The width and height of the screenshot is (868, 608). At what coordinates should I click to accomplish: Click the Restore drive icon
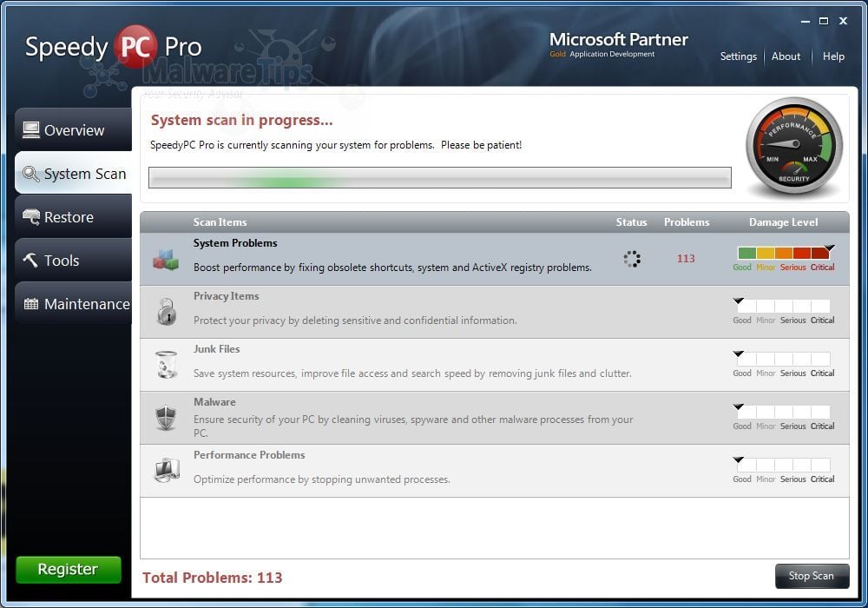coord(31,216)
